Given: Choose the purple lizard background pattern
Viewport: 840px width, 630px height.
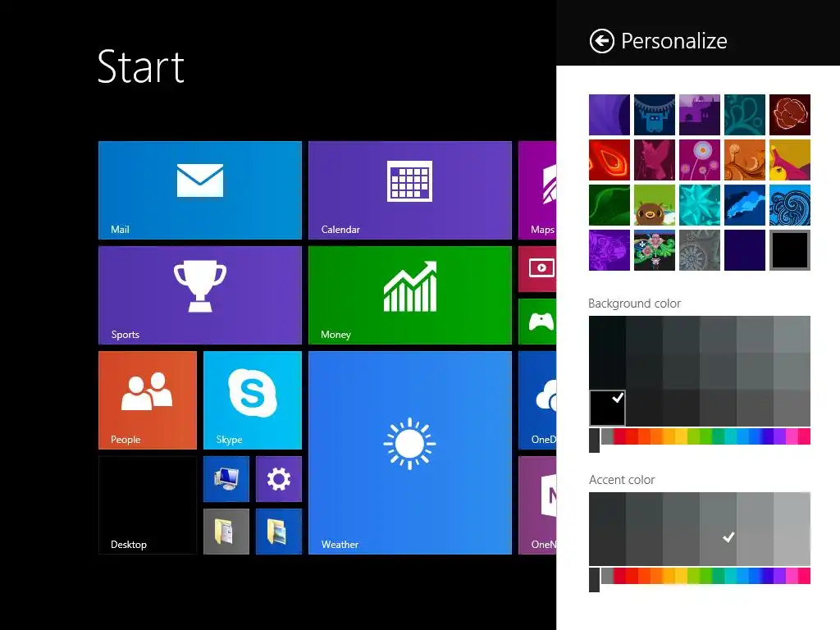Looking at the screenshot, I should (609, 250).
